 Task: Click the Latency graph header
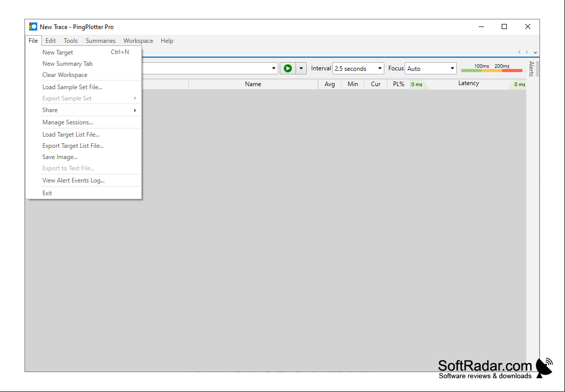point(468,84)
